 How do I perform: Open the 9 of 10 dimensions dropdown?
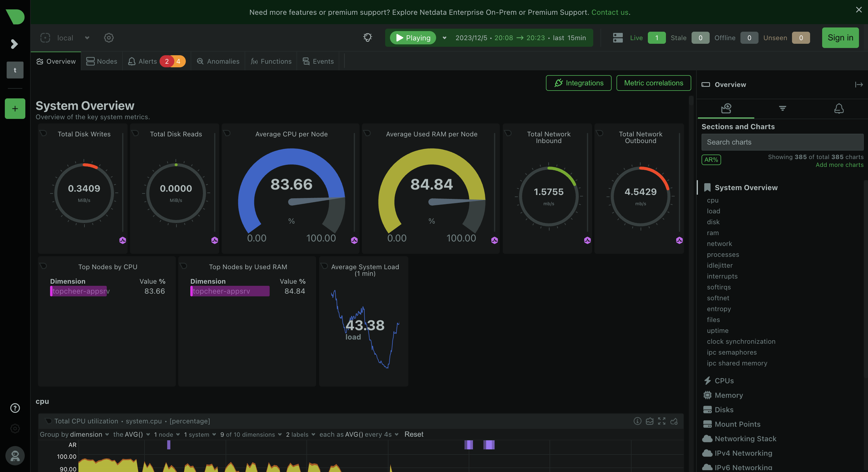(251, 434)
